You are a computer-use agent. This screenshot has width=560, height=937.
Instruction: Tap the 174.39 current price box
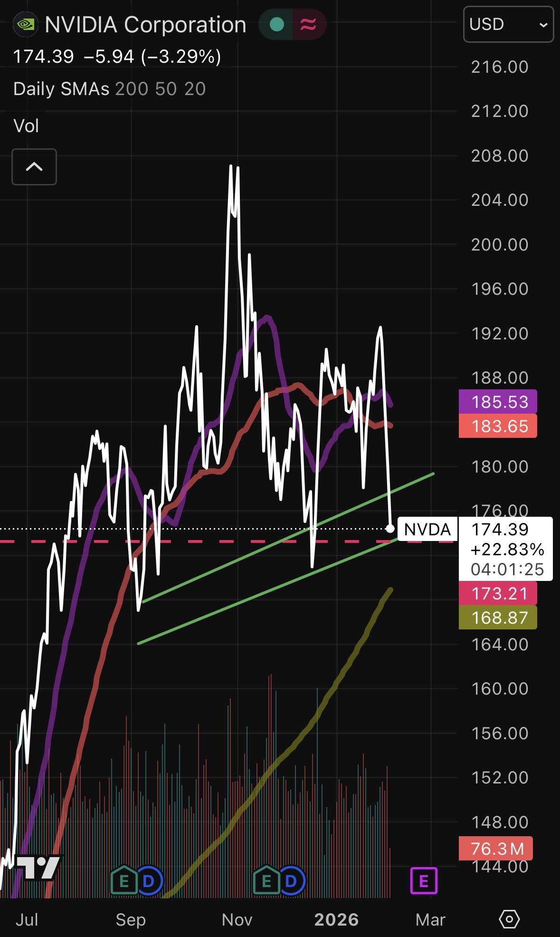tap(505, 549)
